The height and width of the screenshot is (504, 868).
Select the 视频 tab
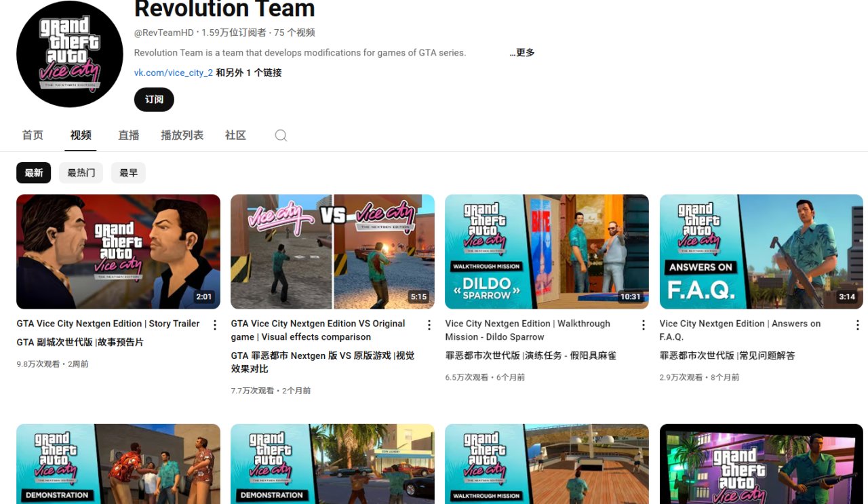pyautogui.click(x=81, y=135)
